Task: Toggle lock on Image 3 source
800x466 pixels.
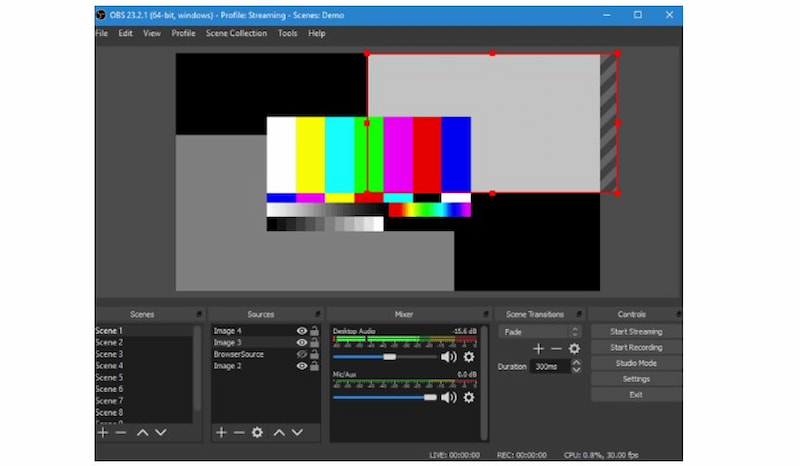Action: [314, 343]
